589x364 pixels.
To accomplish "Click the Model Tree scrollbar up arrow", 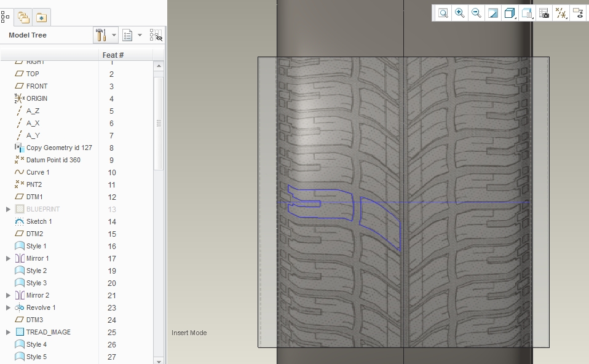I will (159, 66).
